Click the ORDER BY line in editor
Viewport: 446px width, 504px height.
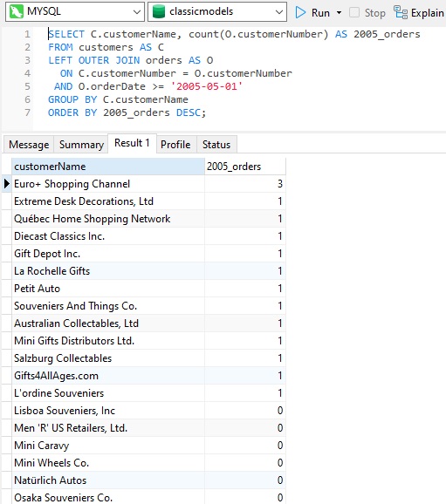(x=127, y=112)
